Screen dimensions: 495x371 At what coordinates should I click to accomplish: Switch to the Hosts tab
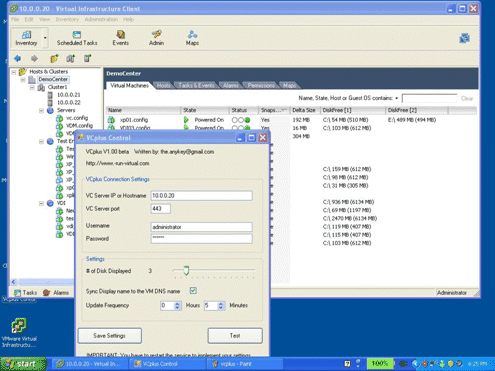coord(163,86)
